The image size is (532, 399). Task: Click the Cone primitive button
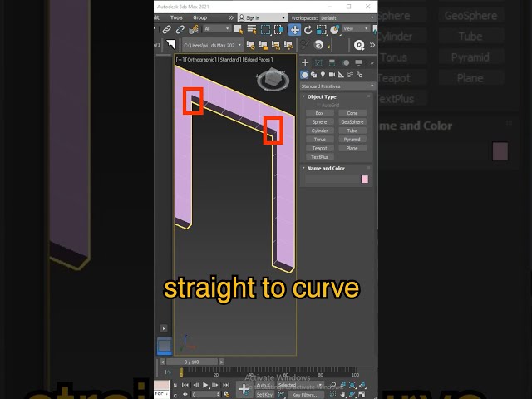[352, 113]
